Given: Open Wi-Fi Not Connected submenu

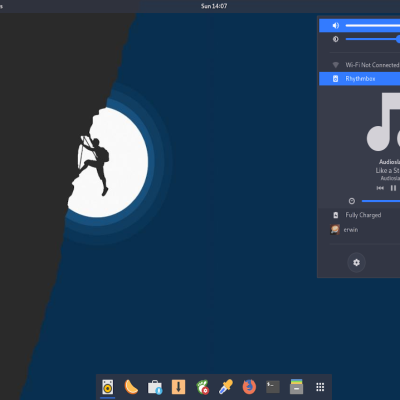Looking at the screenshot, I should click(359, 65).
